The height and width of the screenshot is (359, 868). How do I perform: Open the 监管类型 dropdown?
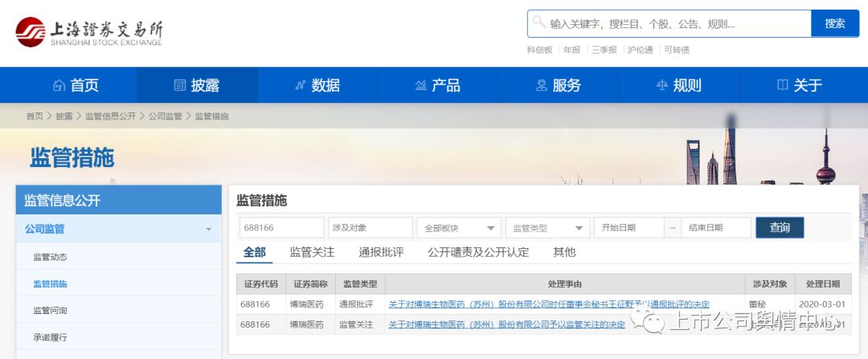547,227
